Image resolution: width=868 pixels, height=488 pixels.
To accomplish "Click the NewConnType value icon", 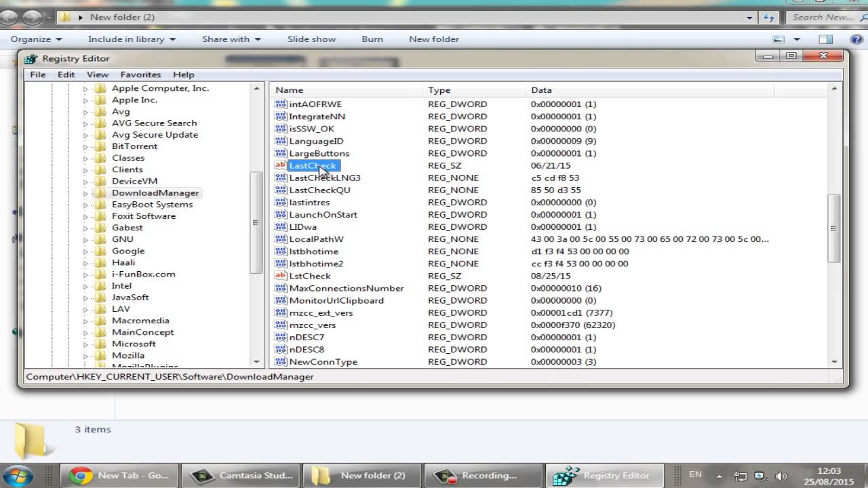I will pyautogui.click(x=281, y=361).
